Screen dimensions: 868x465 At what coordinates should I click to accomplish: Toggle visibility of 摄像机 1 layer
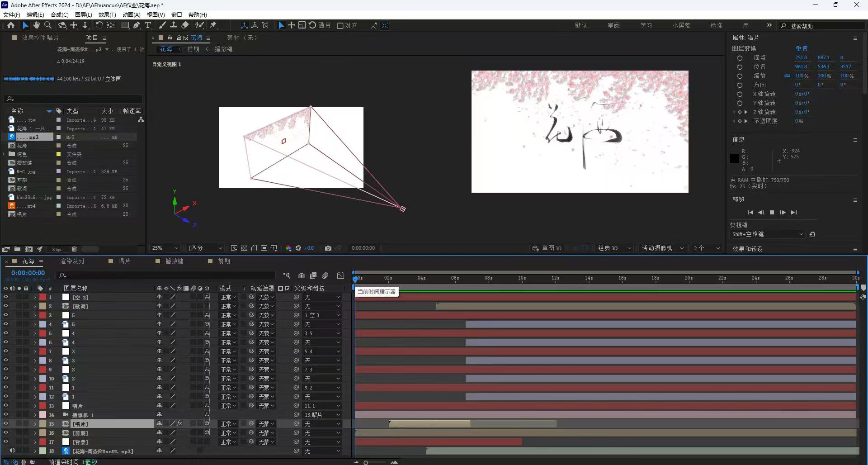coord(6,415)
